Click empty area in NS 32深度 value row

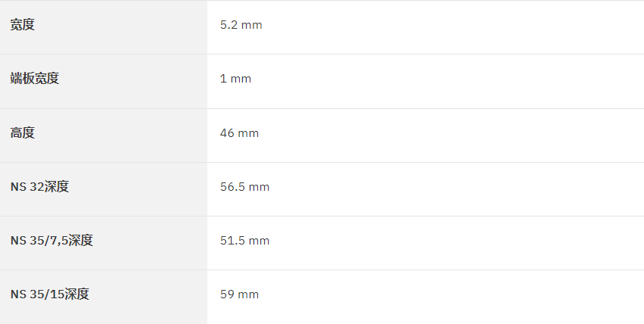[x=452, y=189]
